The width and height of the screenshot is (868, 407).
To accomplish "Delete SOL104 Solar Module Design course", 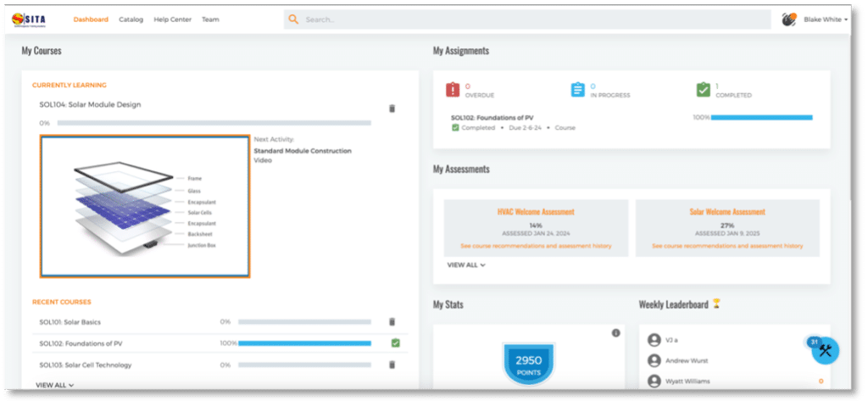I will coord(392,109).
